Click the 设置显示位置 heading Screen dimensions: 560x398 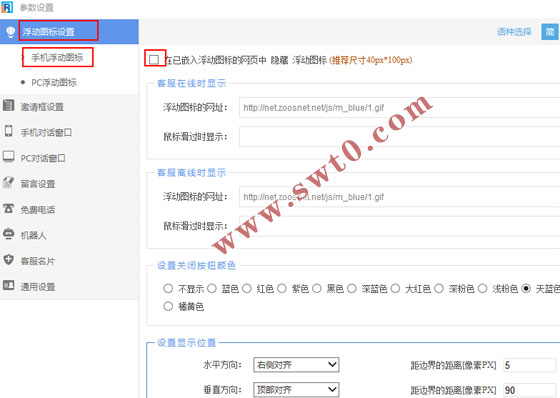pyautogui.click(x=186, y=343)
